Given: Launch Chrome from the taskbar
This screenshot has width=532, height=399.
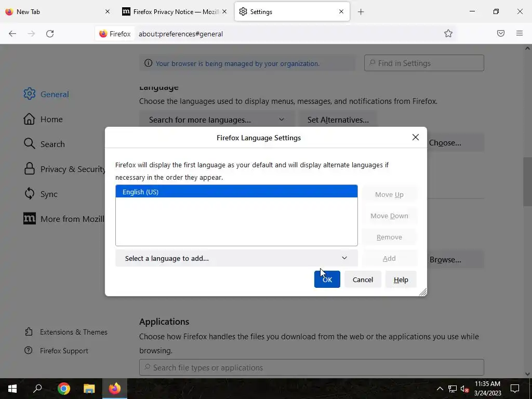Looking at the screenshot, I should point(63,389).
